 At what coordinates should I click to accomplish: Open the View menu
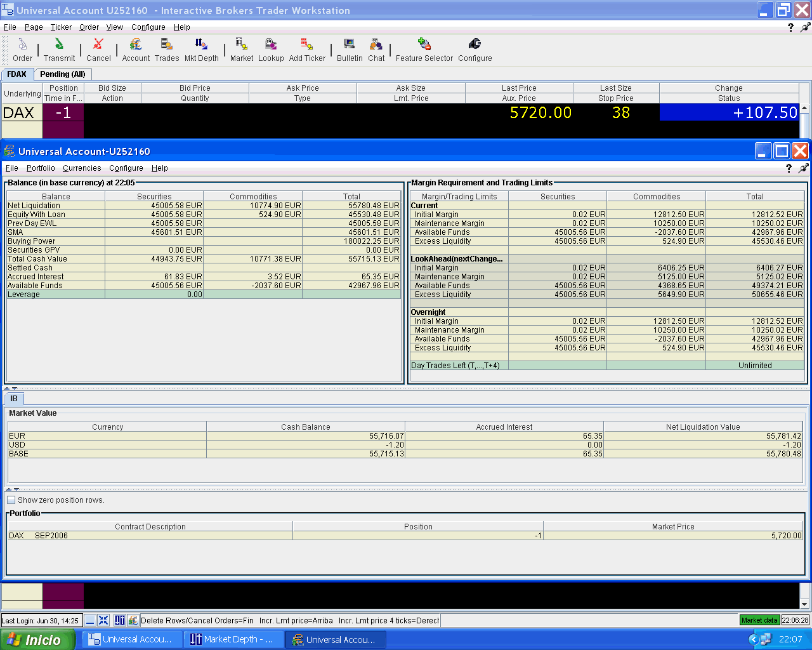point(115,27)
